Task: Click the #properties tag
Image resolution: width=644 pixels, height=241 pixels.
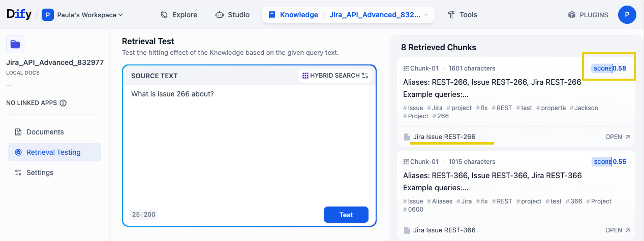Action: [x=551, y=108]
